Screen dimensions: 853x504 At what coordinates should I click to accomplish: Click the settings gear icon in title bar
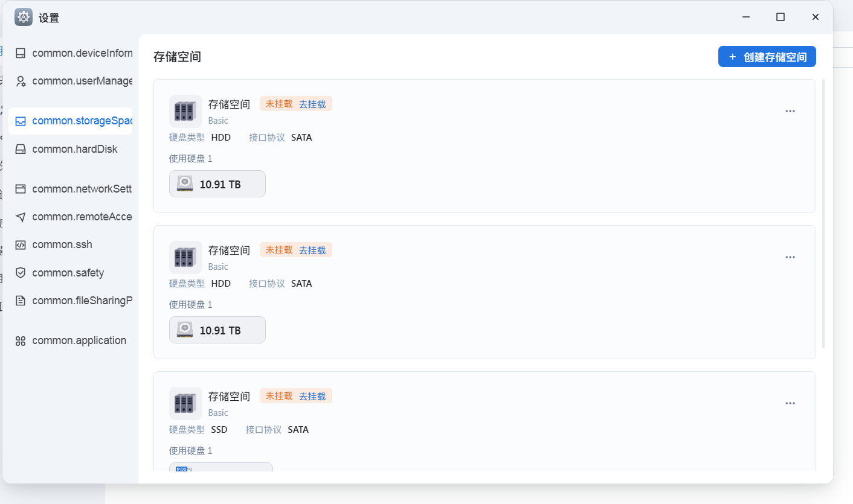[24, 18]
